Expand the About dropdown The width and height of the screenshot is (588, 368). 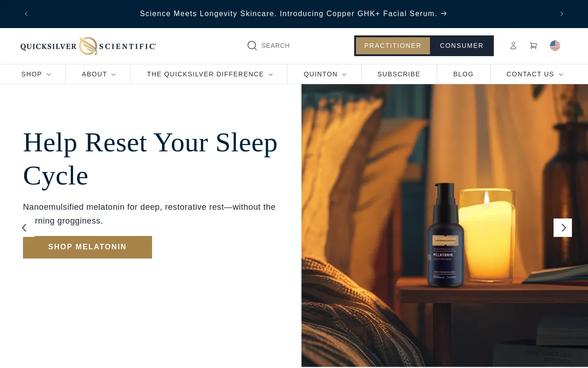(98, 74)
